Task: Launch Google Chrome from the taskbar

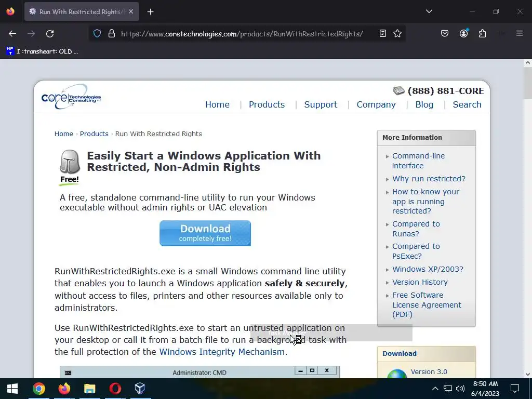Action: [x=39, y=389]
